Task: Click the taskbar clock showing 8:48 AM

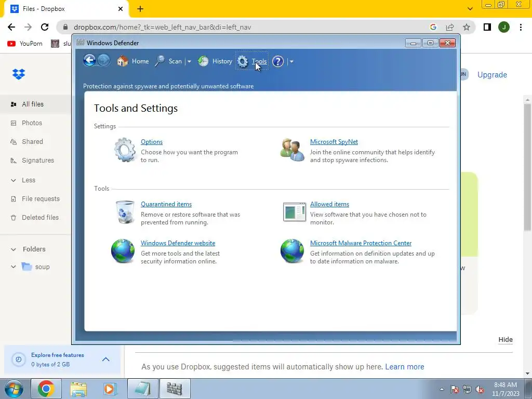Action: click(x=506, y=389)
